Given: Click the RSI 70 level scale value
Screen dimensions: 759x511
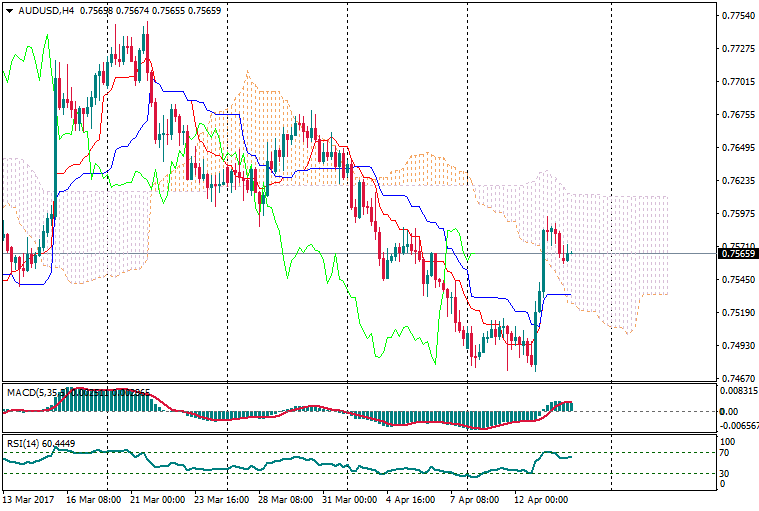Looking at the screenshot, I should coord(726,454).
